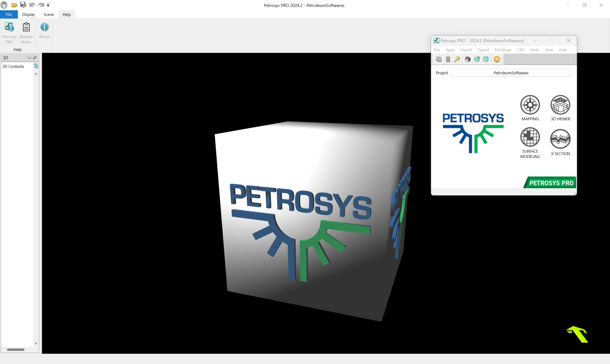610x364 pixels.
Task: Click the 3D panel scroll up arrow
Action: pyautogui.click(x=36, y=74)
